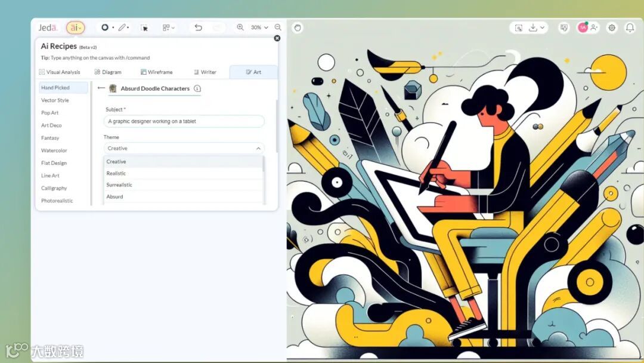Open the settings gear
Screen dimensions: 644x363
coord(612,27)
